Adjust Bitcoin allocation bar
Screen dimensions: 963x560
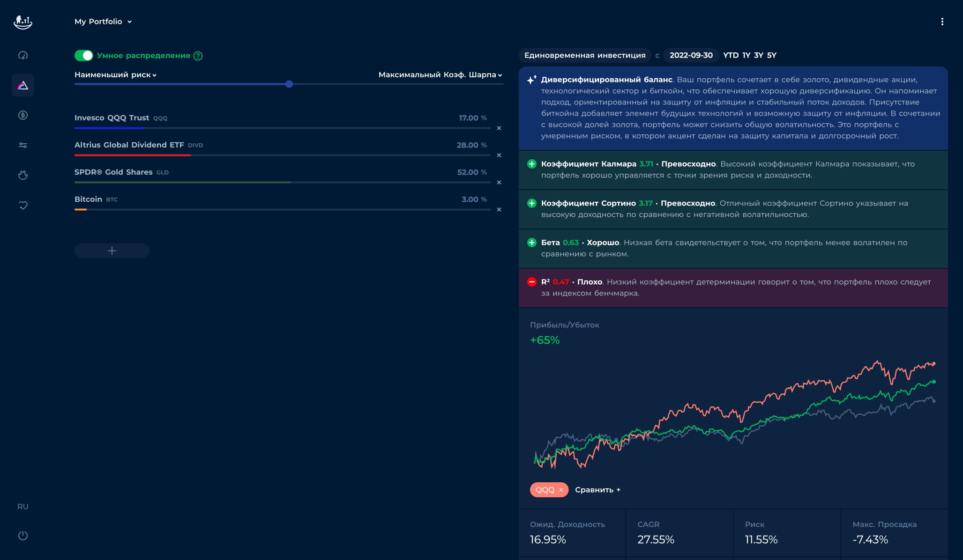[x=283, y=209]
